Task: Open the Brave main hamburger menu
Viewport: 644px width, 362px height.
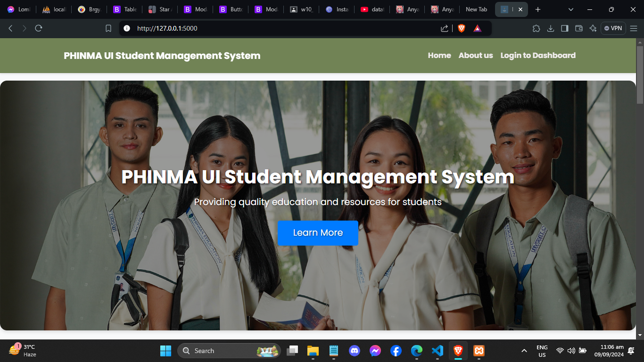Action: 634,28
